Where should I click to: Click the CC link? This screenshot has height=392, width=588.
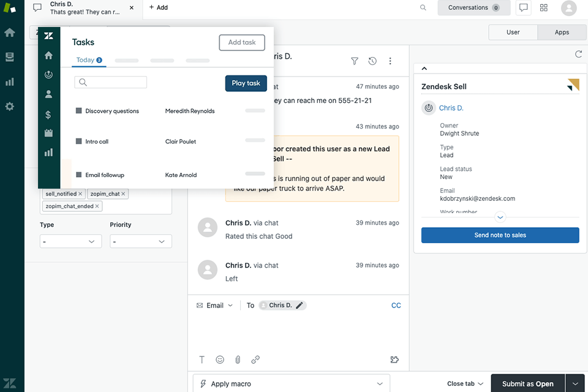[x=396, y=306]
